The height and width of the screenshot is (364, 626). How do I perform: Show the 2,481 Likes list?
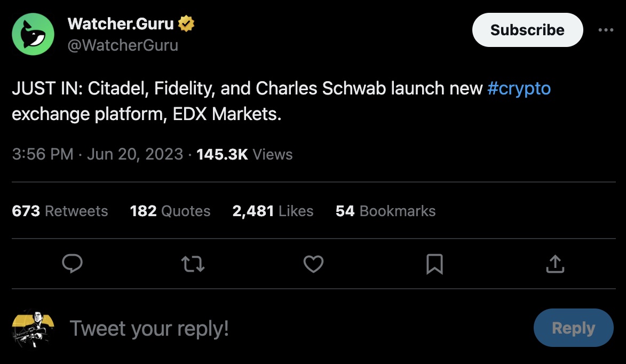click(x=273, y=211)
